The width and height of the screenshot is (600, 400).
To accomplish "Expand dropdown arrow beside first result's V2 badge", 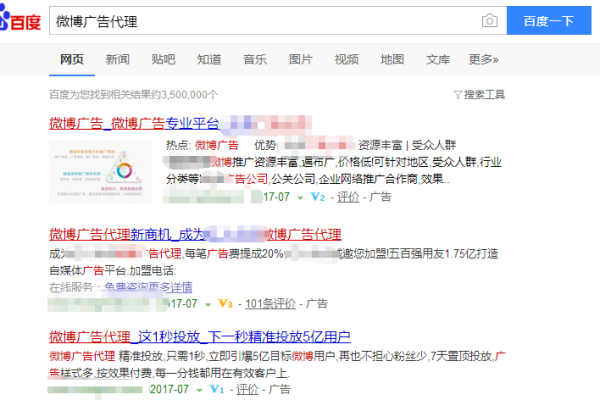I will 300,198.
